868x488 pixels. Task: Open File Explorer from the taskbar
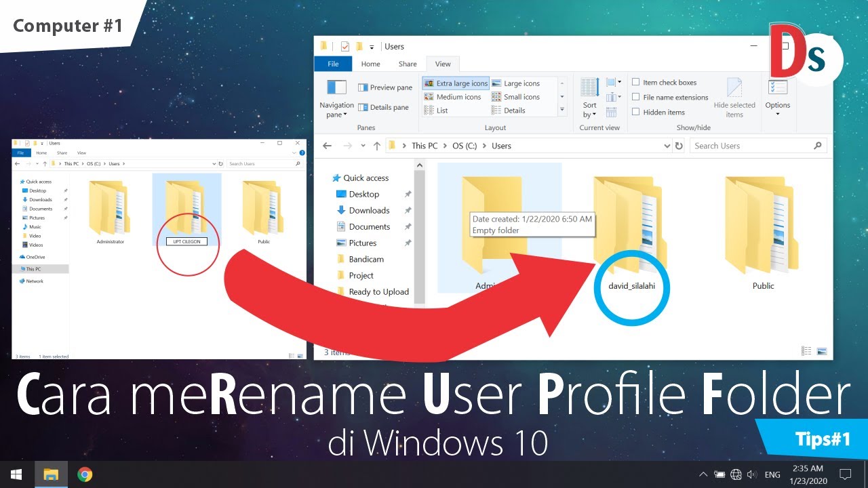coord(51,474)
